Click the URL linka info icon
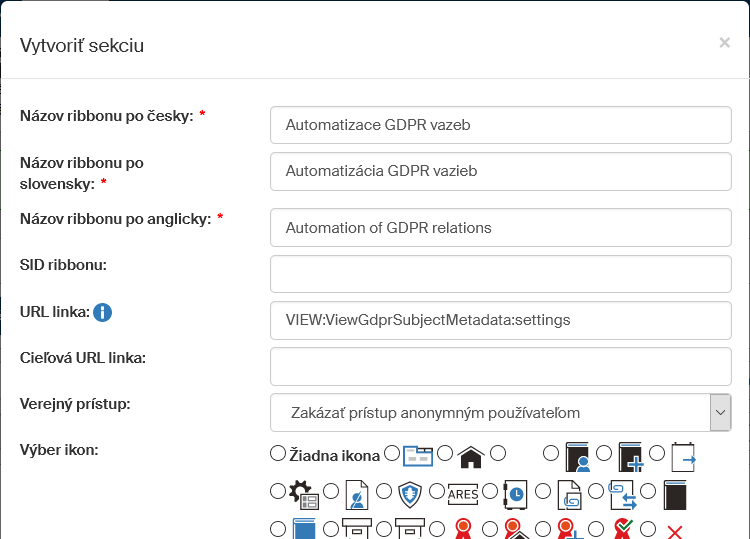The width and height of the screenshot is (750, 539). pos(102,313)
